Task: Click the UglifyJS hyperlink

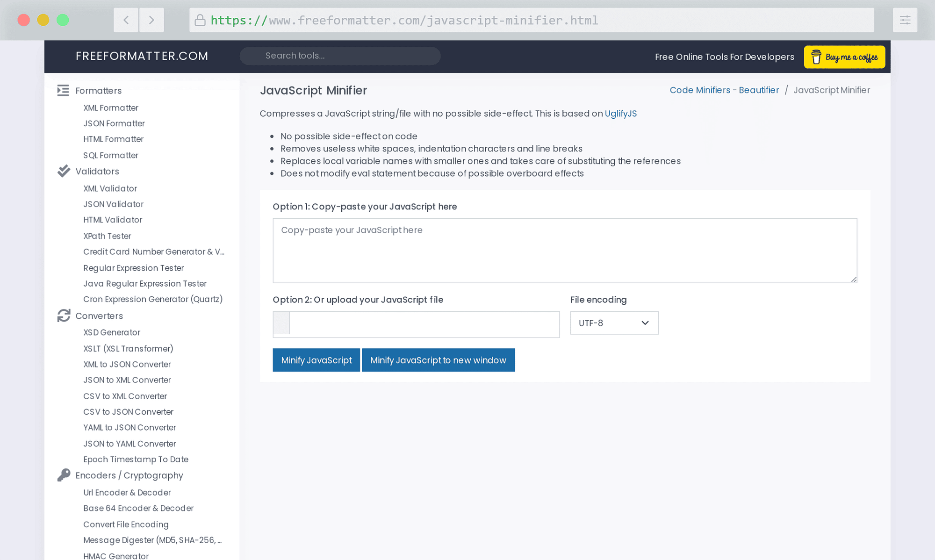Action: coord(620,113)
